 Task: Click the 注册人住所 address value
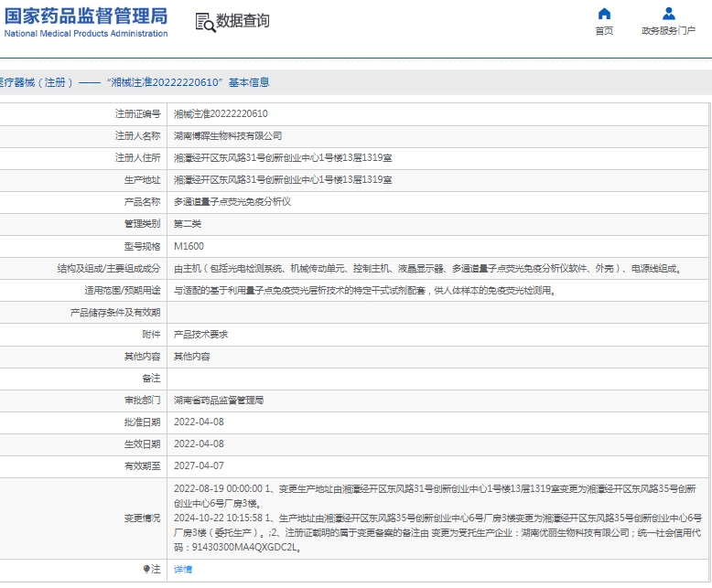[283, 158]
